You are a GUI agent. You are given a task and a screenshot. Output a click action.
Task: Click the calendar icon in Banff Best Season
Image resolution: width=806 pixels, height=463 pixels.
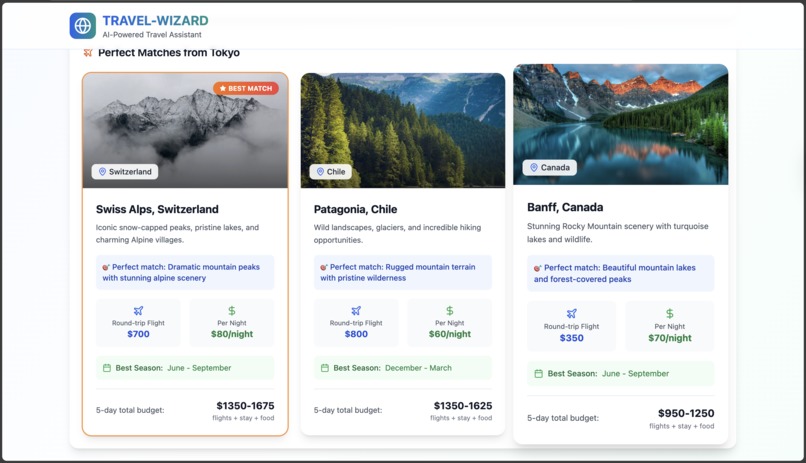coord(539,374)
